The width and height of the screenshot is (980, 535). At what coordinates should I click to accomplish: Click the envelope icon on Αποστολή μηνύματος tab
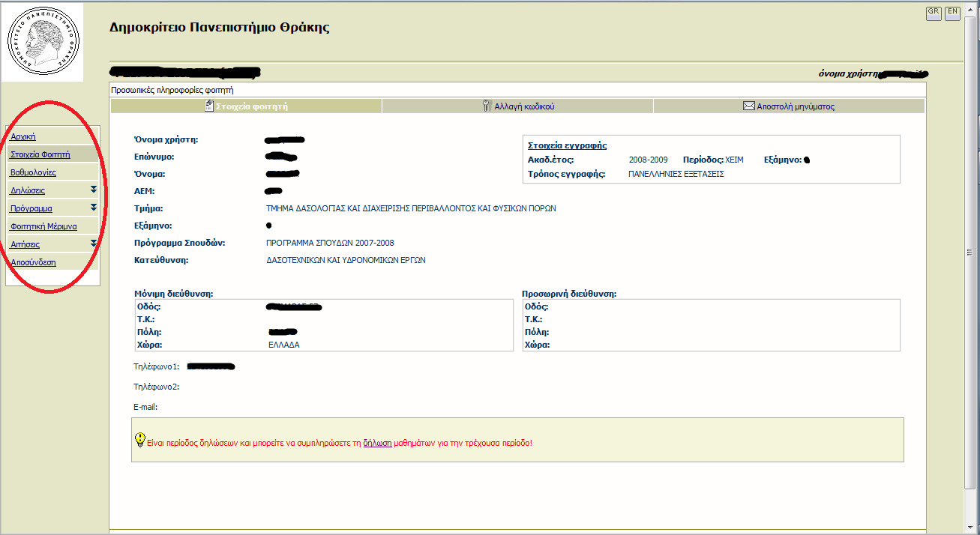click(x=748, y=106)
